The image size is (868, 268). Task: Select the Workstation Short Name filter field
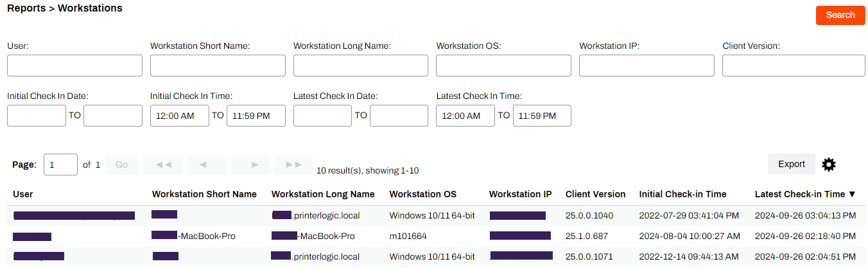(218, 66)
